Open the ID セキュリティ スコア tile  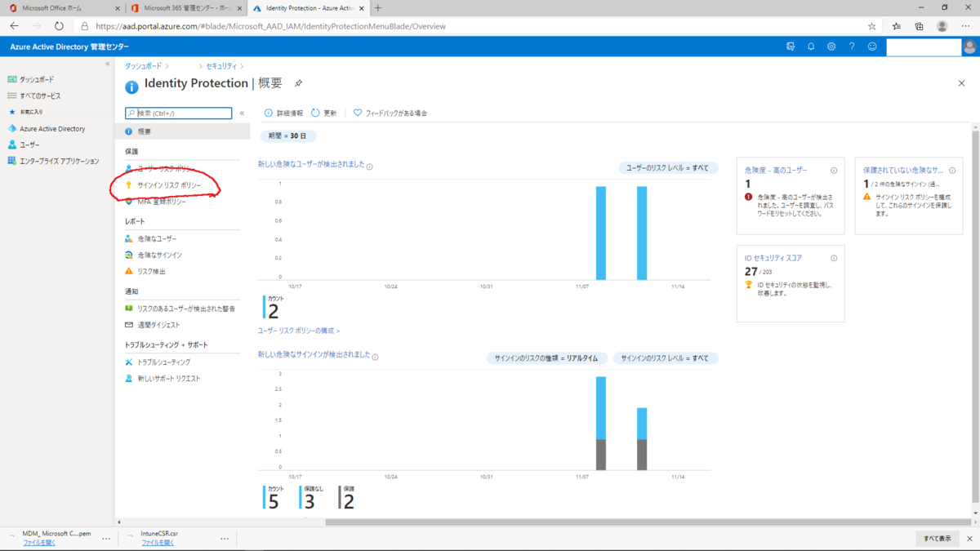coord(791,283)
